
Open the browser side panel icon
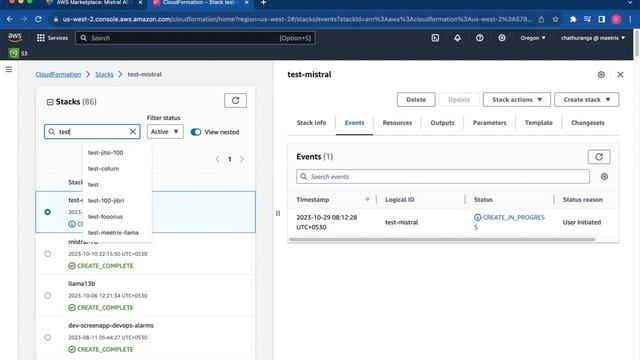click(601, 19)
